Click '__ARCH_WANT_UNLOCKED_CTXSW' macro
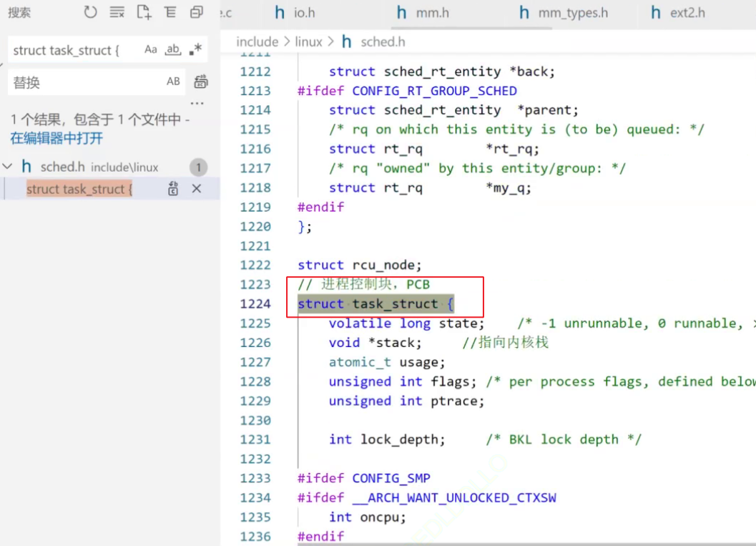The image size is (756, 546). click(x=453, y=497)
